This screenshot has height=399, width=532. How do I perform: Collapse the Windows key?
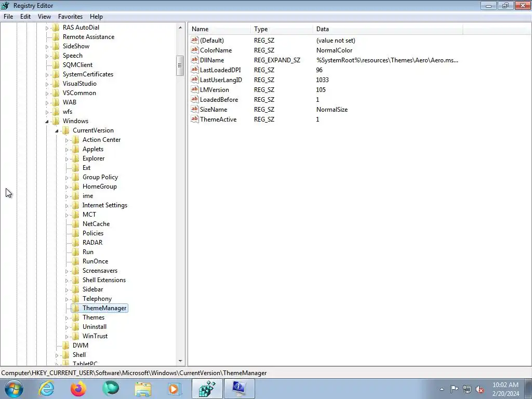[47, 121]
